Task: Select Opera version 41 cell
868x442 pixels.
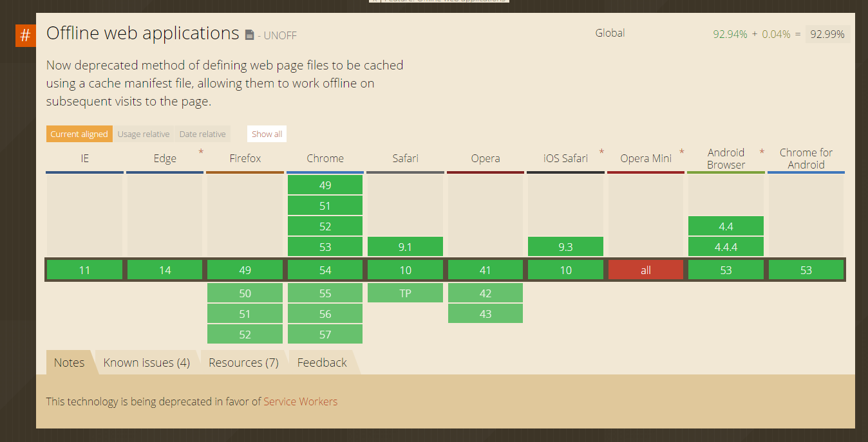Action: pos(486,270)
